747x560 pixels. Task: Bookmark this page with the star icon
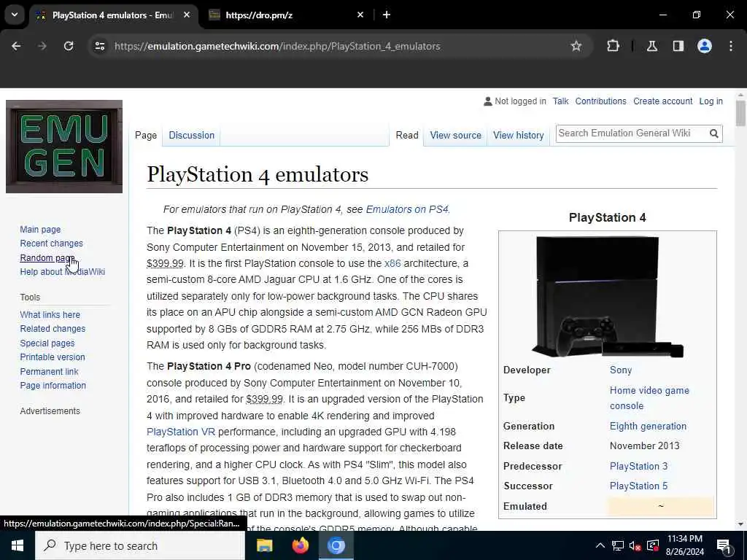(x=576, y=46)
